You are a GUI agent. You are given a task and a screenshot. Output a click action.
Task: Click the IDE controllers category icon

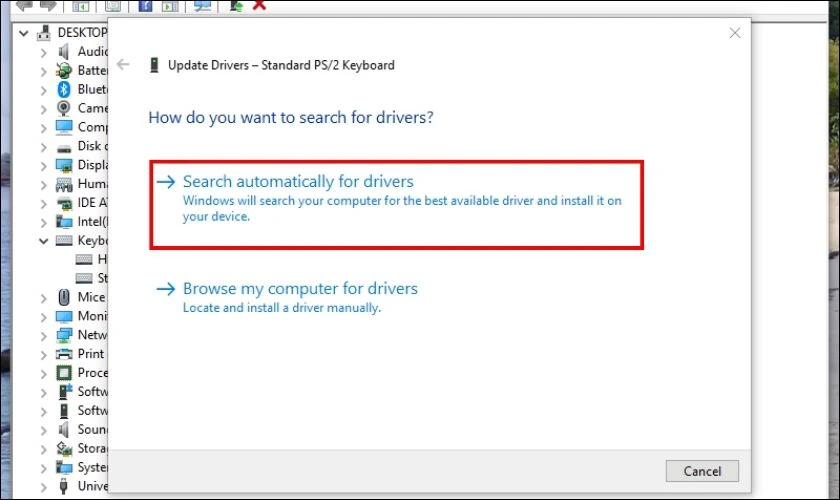tap(64, 204)
